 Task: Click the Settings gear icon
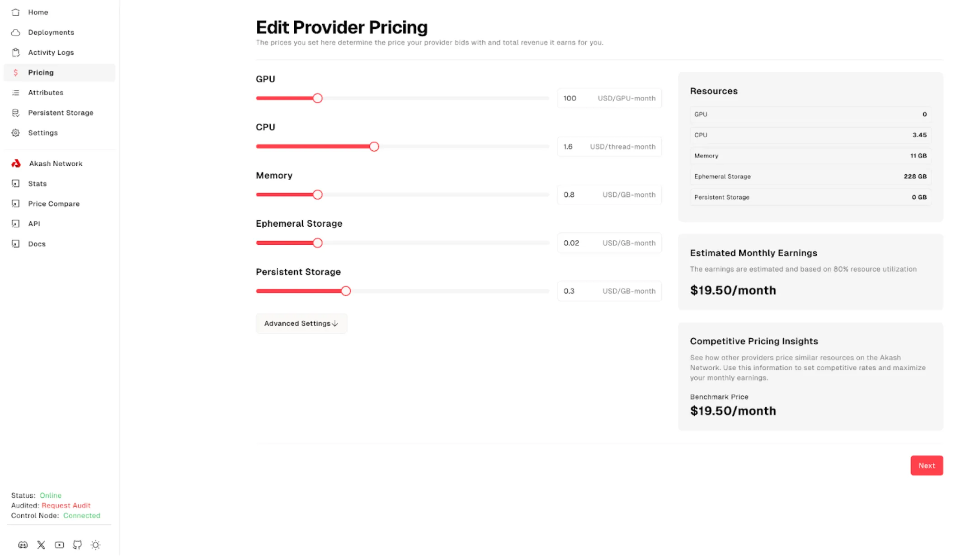(16, 133)
